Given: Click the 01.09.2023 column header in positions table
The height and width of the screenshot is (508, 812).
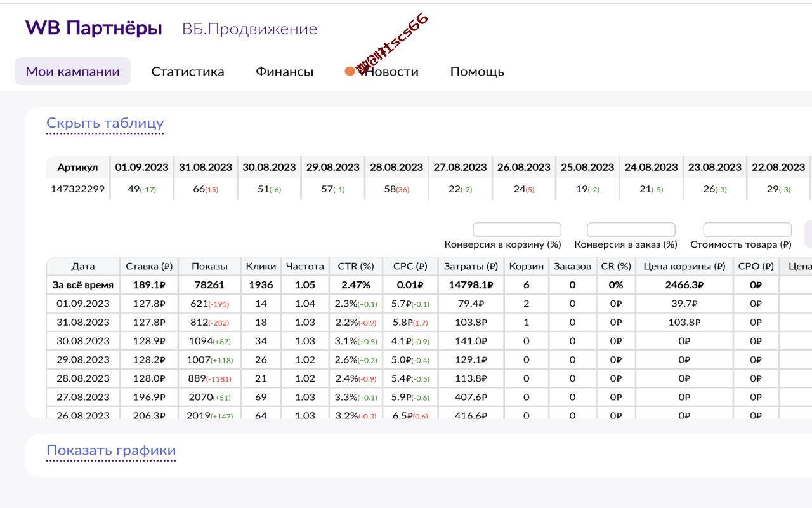Looking at the screenshot, I should coord(142,168).
